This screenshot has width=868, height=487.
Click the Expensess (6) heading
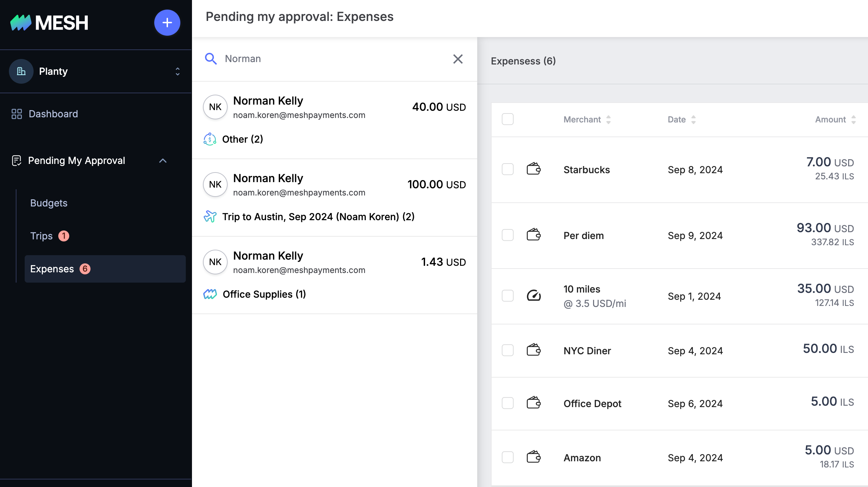click(523, 61)
